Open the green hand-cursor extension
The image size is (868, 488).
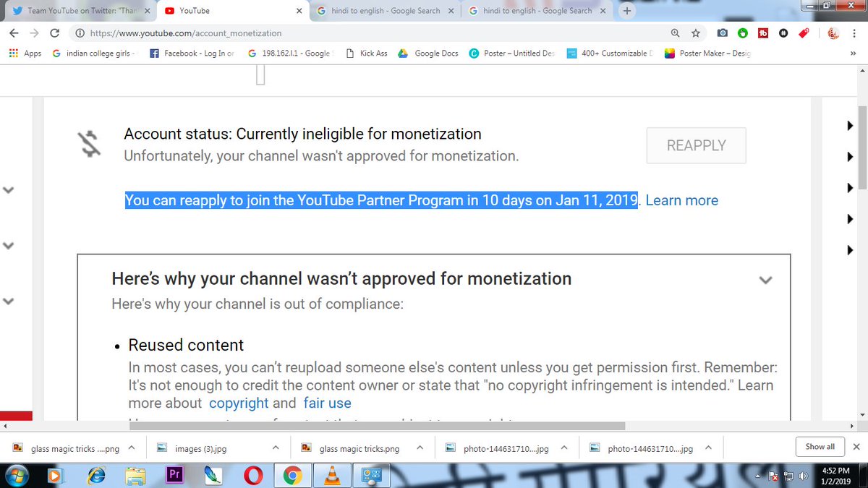point(743,33)
